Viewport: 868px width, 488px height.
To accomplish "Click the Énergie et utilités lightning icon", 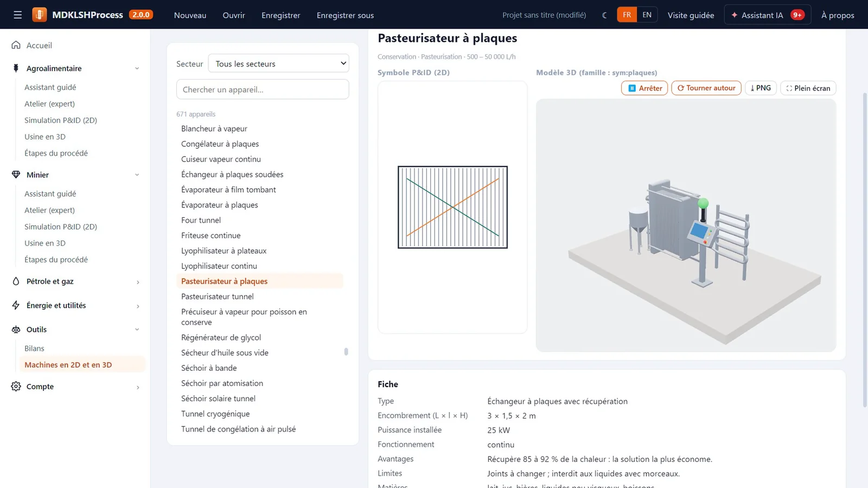I will [x=16, y=305].
